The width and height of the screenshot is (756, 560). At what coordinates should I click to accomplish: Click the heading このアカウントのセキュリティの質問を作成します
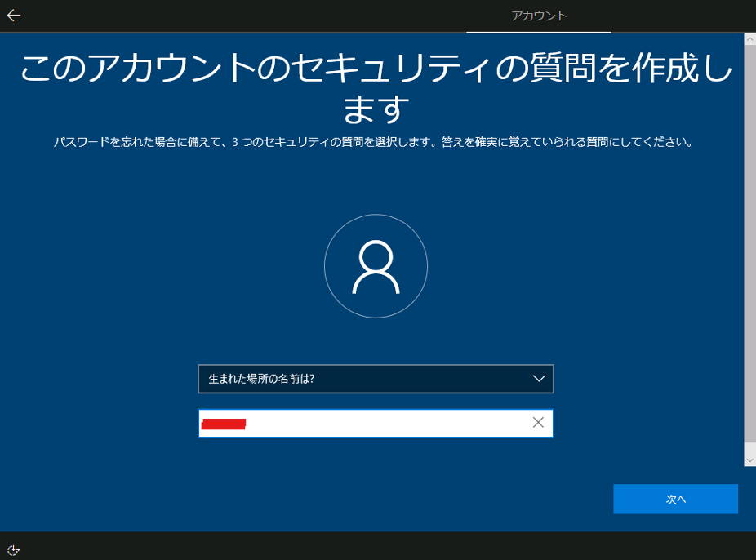[376, 87]
